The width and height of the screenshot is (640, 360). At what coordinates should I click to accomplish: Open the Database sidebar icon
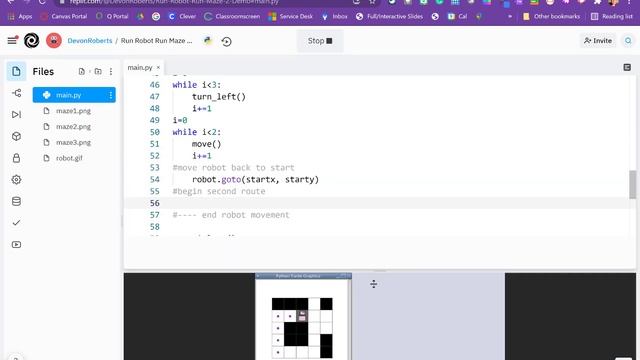(16, 201)
